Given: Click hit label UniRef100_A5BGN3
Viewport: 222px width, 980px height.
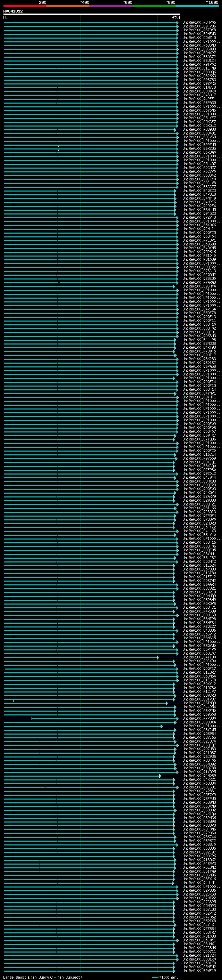Looking at the screenshot, I should tap(199, 45).
